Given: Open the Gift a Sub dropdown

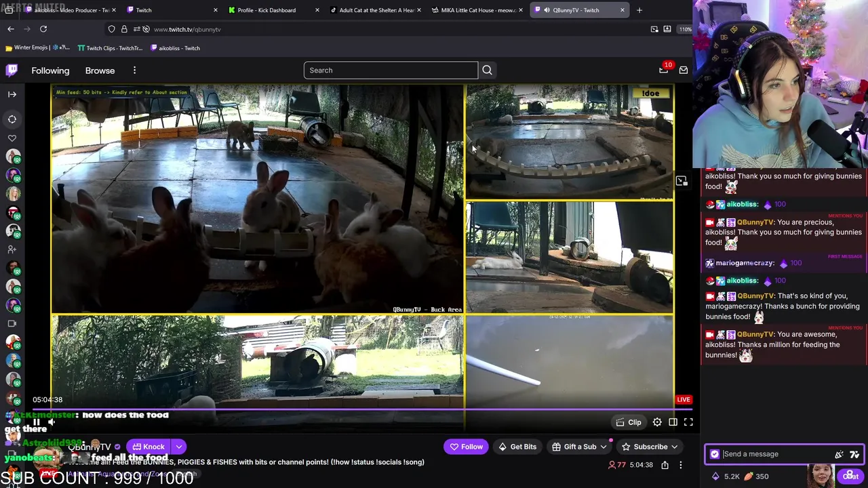Looking at the screenshot, I should pos(580,447).
